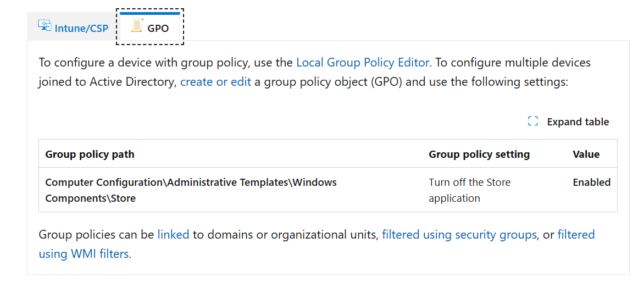Open 'filtered using WMI filters' link

point(317,244)
